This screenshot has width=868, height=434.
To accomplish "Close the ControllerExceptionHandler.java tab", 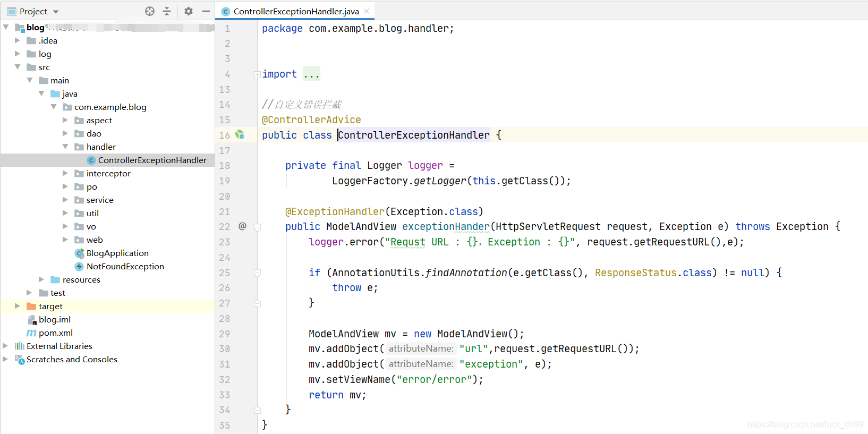I will [367, 11].
